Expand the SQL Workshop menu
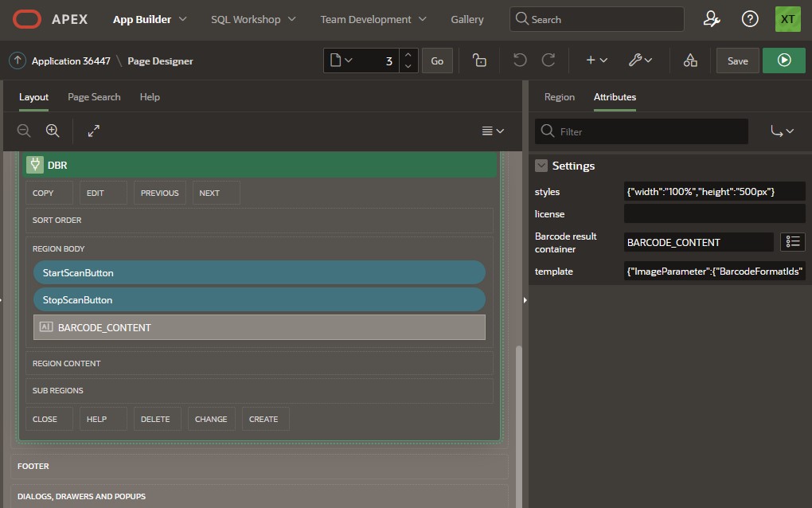This screenshot has height=508, width=812. [x=253, y=19]
